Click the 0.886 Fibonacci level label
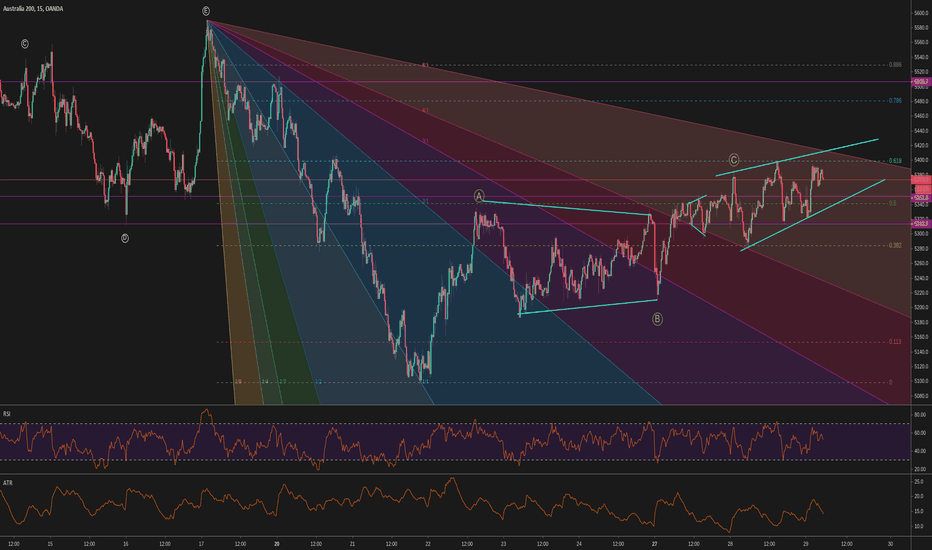The width and height of the screenshot is (932, 550). coord(895,65)
